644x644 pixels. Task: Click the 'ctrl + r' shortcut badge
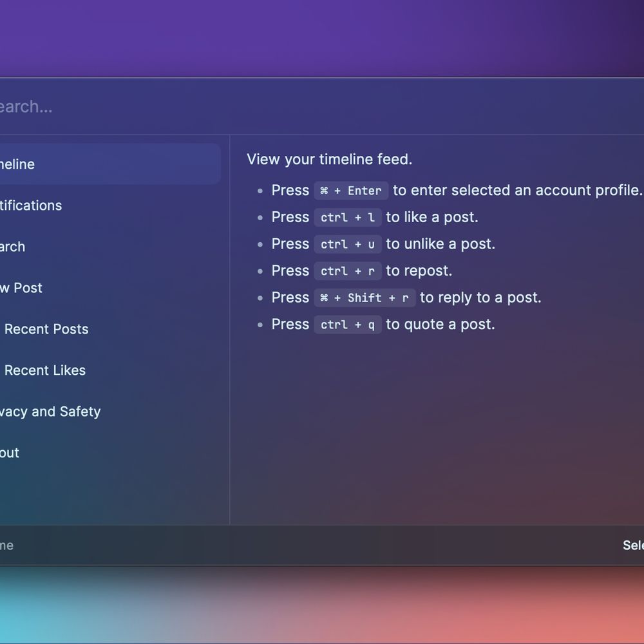click(348, 271)
